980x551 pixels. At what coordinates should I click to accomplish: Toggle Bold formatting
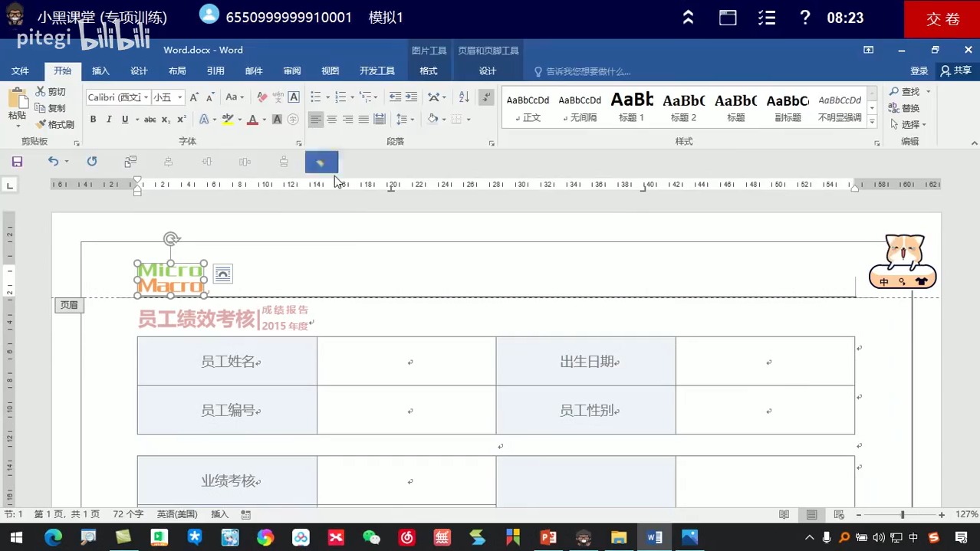pos(93,120)
